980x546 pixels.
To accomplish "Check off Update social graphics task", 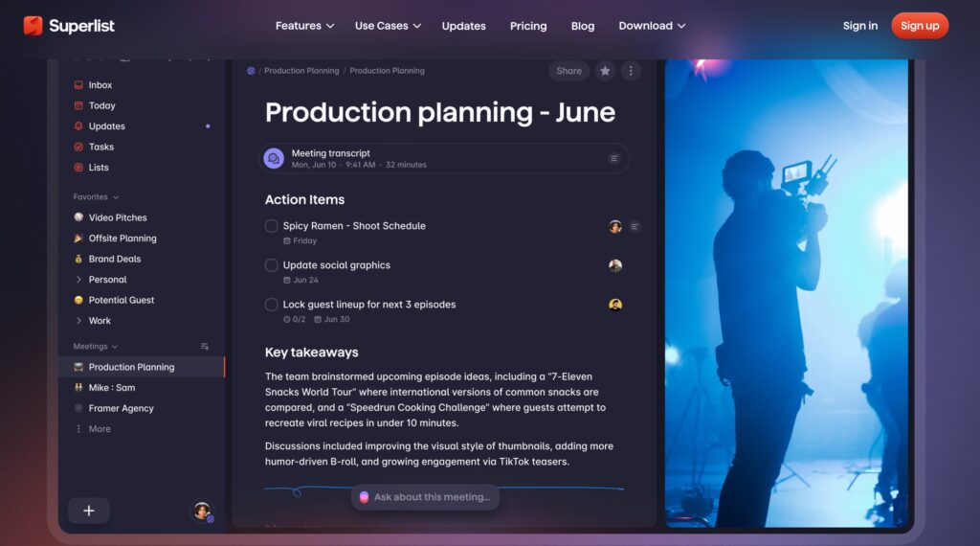I will click(x=271, y=265).
